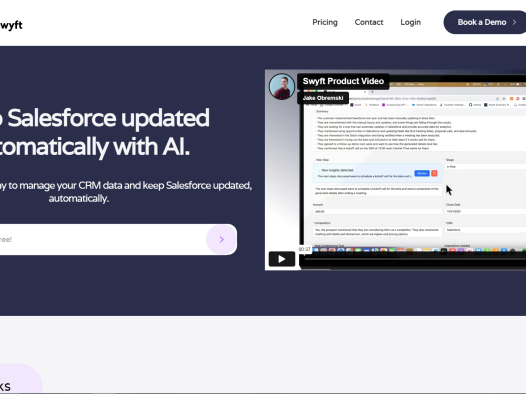Play the Swyft Product Video
The width and height of the screenshot is (526, 394).
pyautogui.click(x=282, y=259)
